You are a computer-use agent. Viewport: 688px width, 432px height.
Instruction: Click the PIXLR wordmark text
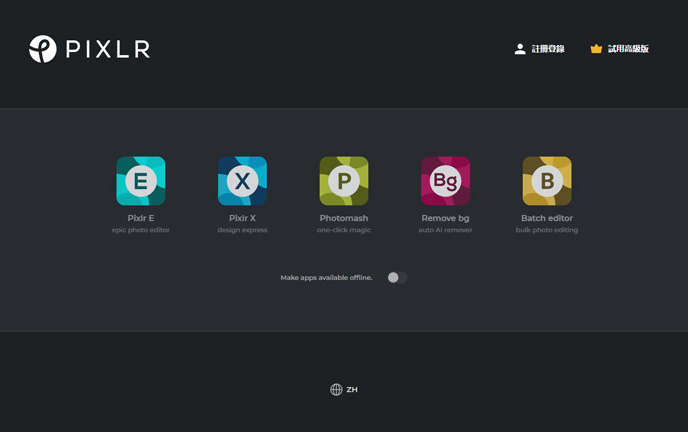pos(108,49)
